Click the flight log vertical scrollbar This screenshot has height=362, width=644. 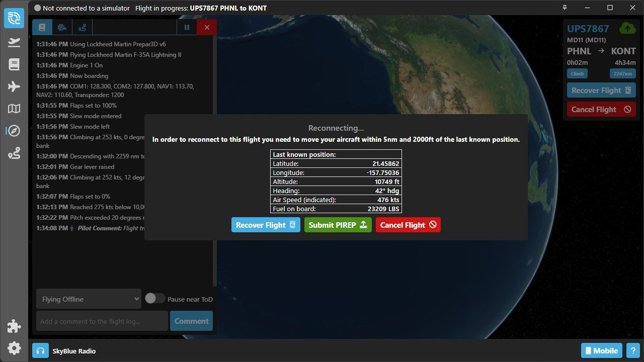215,161
